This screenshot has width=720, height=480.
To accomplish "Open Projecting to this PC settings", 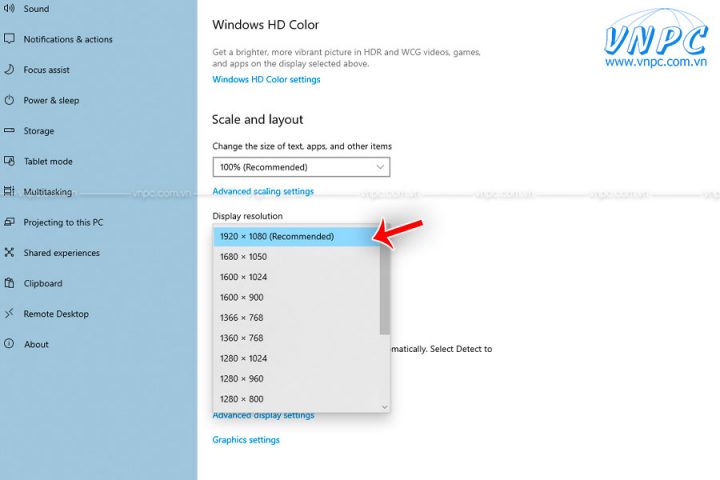I will tap(63, 223).
